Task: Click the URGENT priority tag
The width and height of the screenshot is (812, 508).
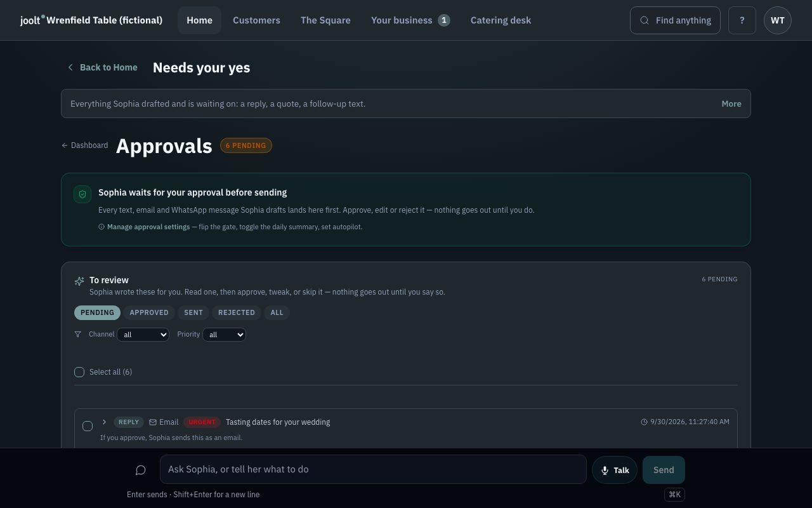Action: pos(202,422)
